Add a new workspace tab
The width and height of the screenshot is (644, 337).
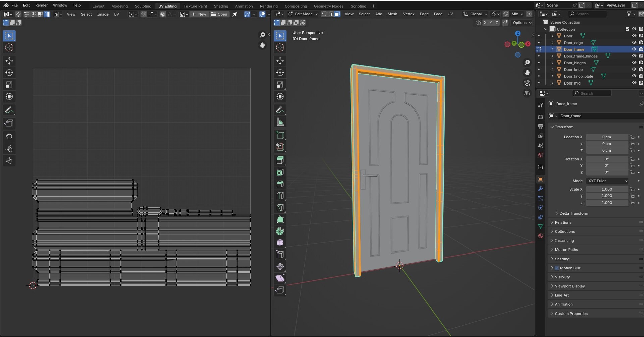point(373,6)
